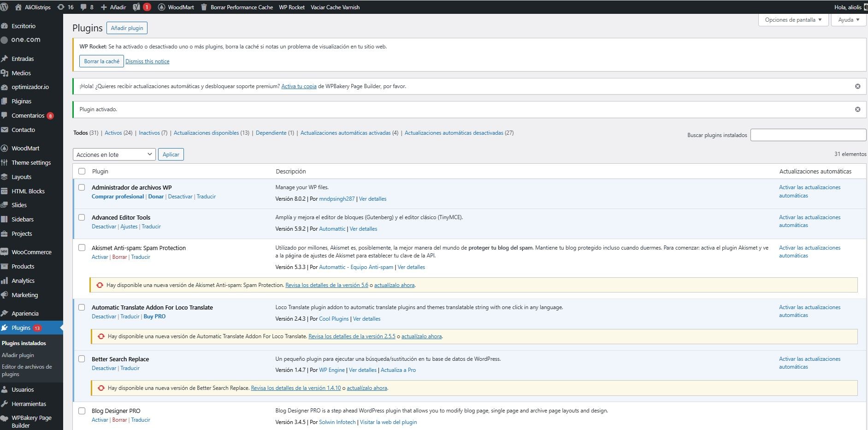Screen dimensions: 868x430
Task: Toggle the select-all plugins checkbox
Action: point(82,171)
